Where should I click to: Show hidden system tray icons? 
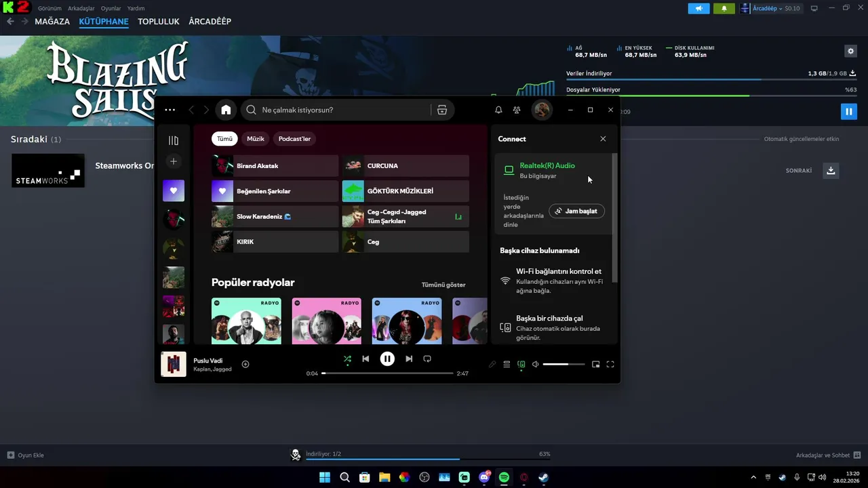753,477
